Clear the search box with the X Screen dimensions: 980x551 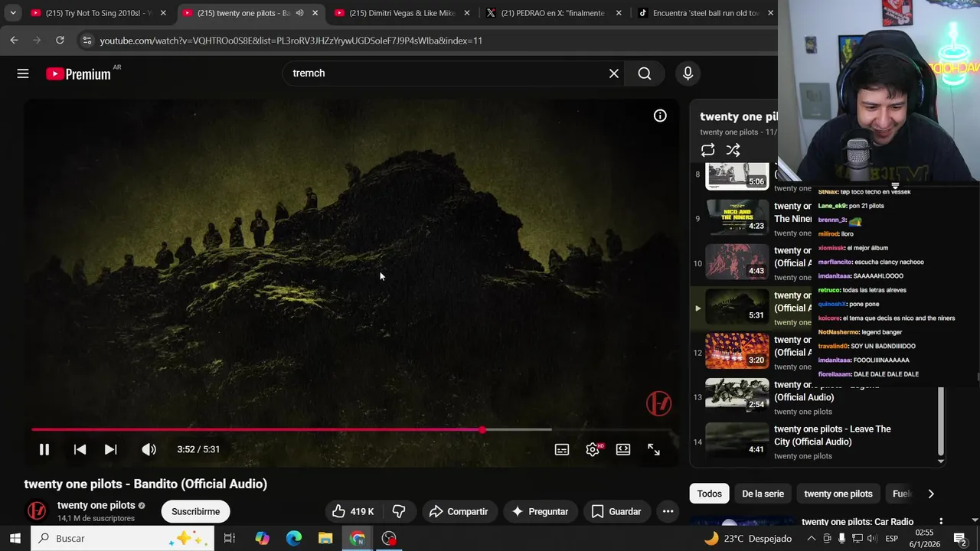click(613, 73)
